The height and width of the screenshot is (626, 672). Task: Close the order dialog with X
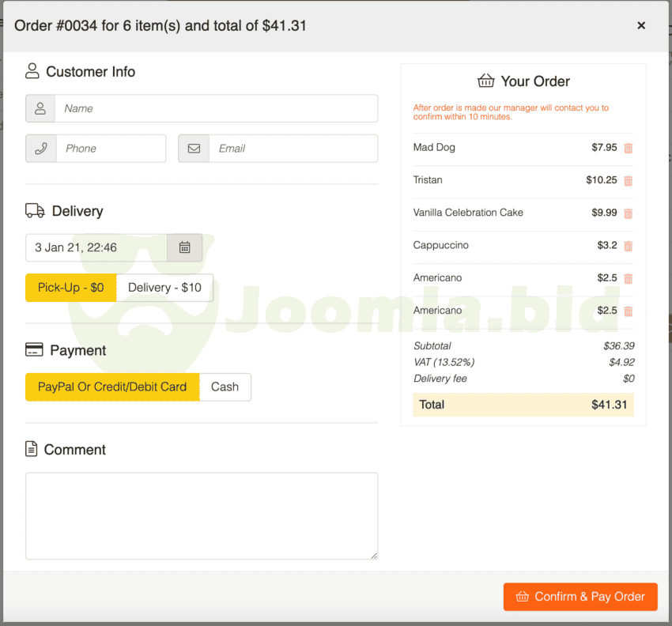[x=641, y=25]
